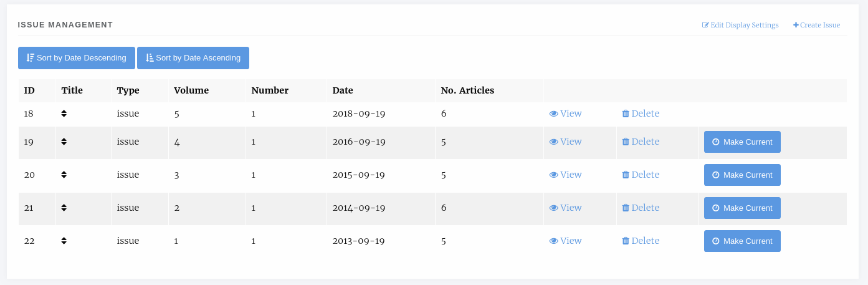View the issue dated 2014-09-19

565,208
